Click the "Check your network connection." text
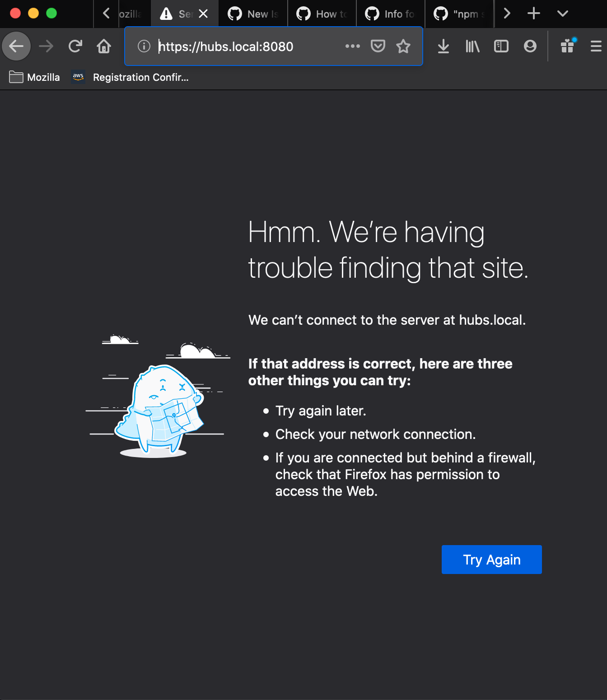This screenshot has height=700, width=607. point(375,434)
